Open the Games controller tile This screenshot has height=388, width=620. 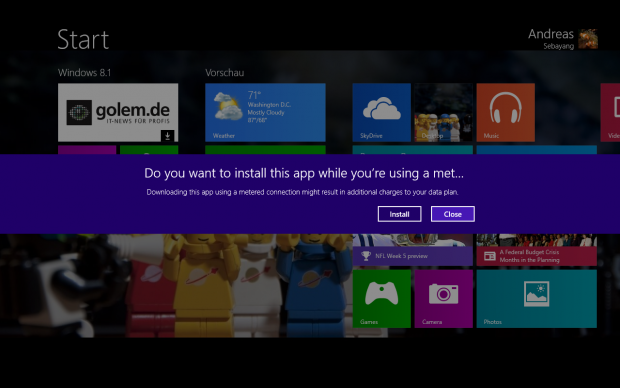coord(382,299)
